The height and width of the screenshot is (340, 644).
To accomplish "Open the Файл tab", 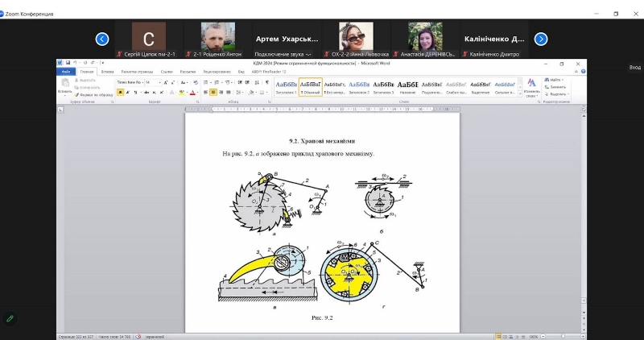I will tap(66, 72).
